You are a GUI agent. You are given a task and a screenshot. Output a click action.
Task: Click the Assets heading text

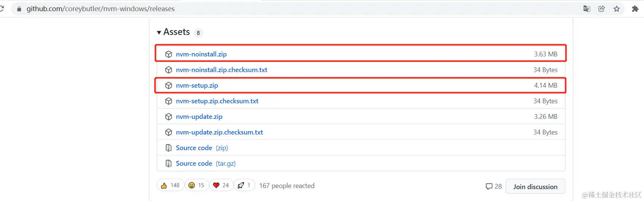click(x=176, y=32)
